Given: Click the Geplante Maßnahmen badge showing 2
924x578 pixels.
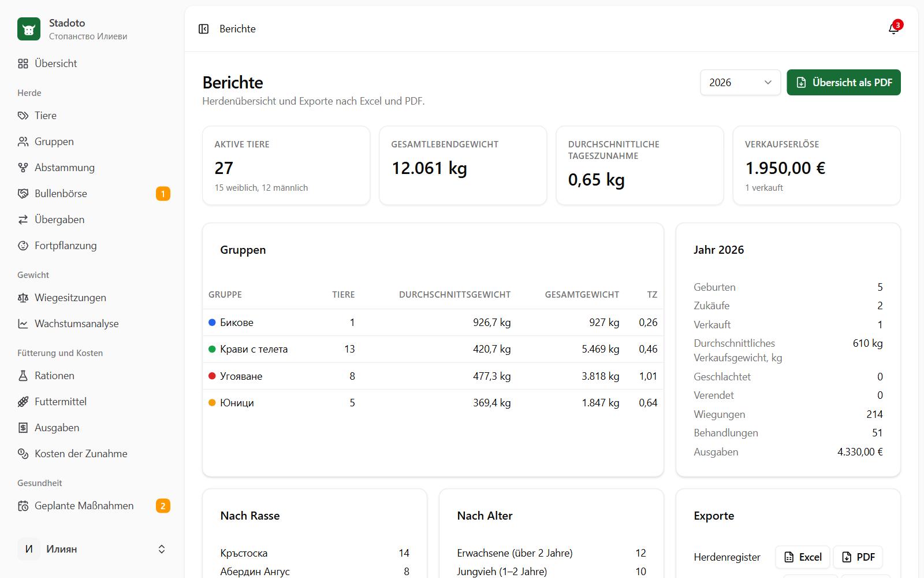Looking at the screenshot, I should pos(163,506).
